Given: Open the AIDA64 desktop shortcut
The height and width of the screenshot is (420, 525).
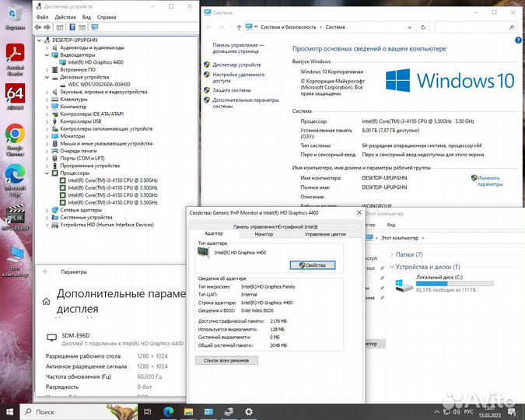Looking at the screenshot, I should tap(15, 96).
